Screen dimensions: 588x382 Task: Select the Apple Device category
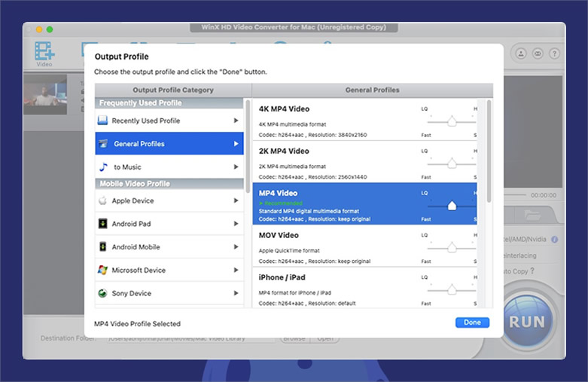click(169, 200)
